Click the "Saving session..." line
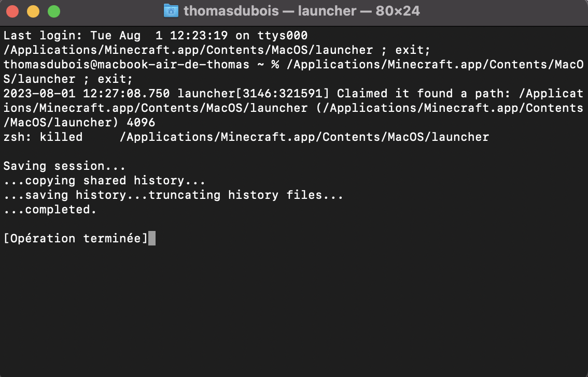 (64, 166)
